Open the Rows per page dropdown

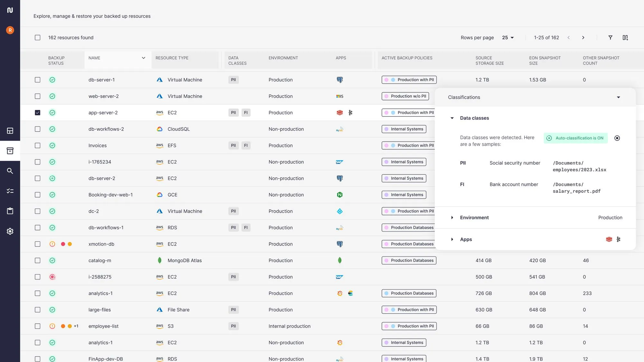(x=508, y=38)
